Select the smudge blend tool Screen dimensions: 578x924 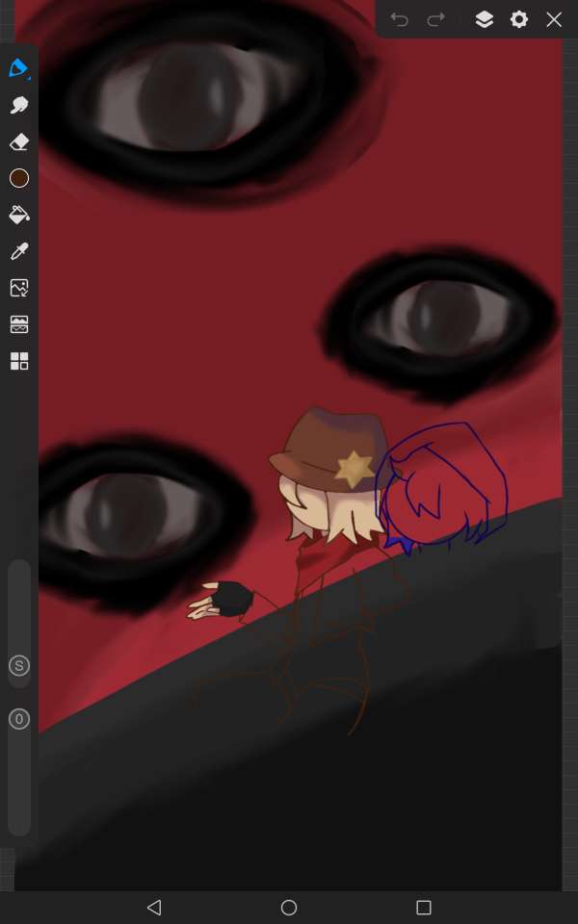coord(19,106)
